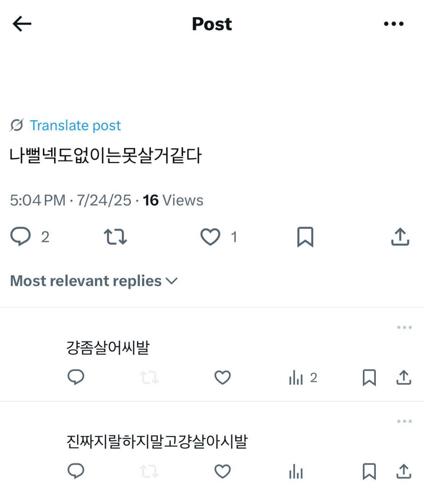This screenshot has height=504, width=424.
Task: Like the main post
Action: click(210, 237)
